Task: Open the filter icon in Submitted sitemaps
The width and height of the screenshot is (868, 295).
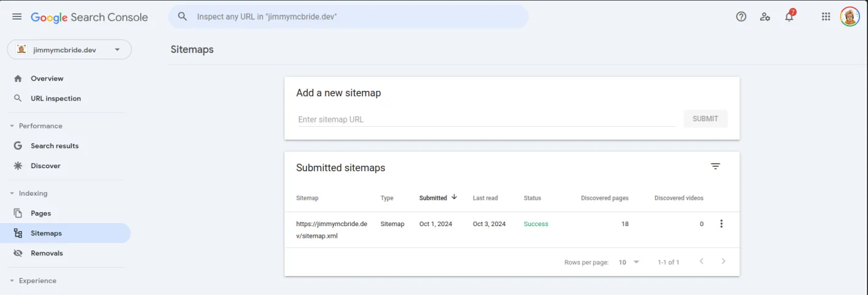Action: point(716,166)
